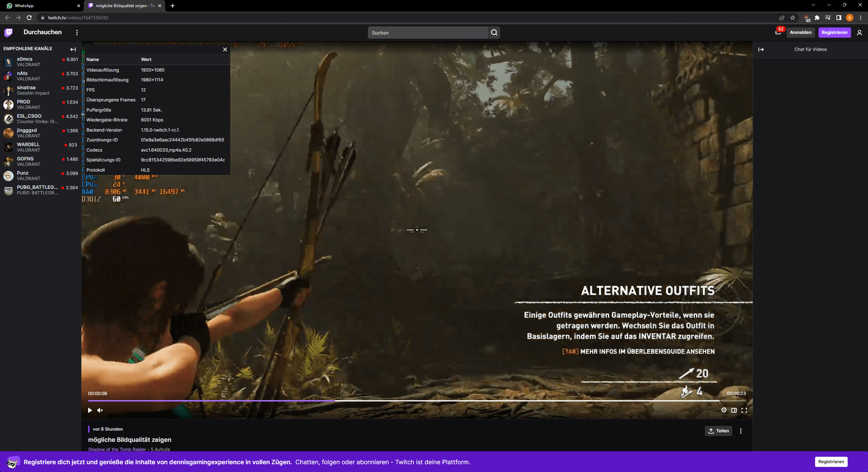Open the player settings gear
Viewport: 868px width, 472px height.
[724, 410]
